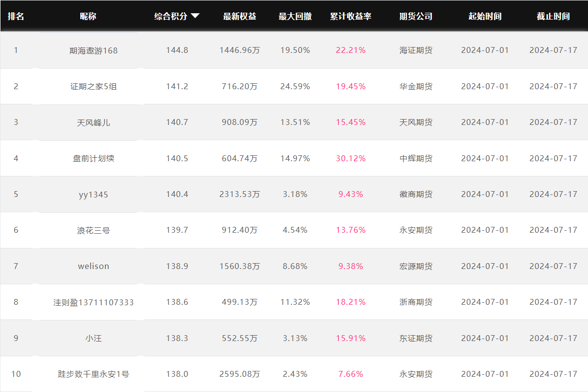The height and width of the screenshot is (392, 588).
Task: Click equity value 604.74万
Action: tap(239, 158)
